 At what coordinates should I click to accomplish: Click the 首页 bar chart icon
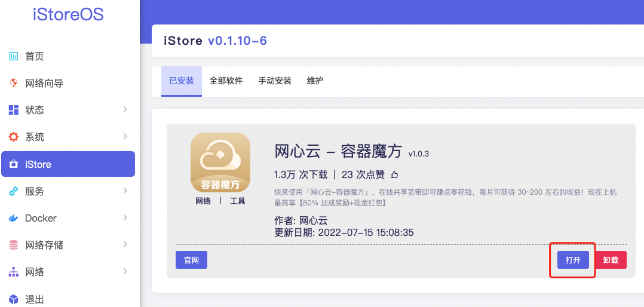click(14, 56)
